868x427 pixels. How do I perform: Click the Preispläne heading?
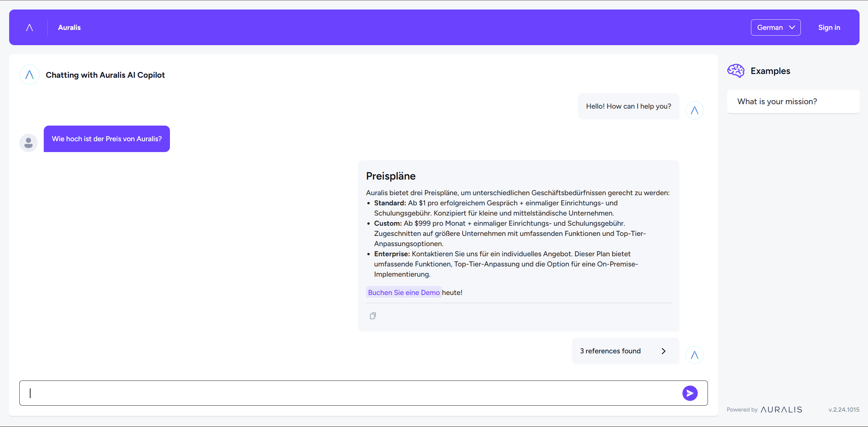point(391,176)
